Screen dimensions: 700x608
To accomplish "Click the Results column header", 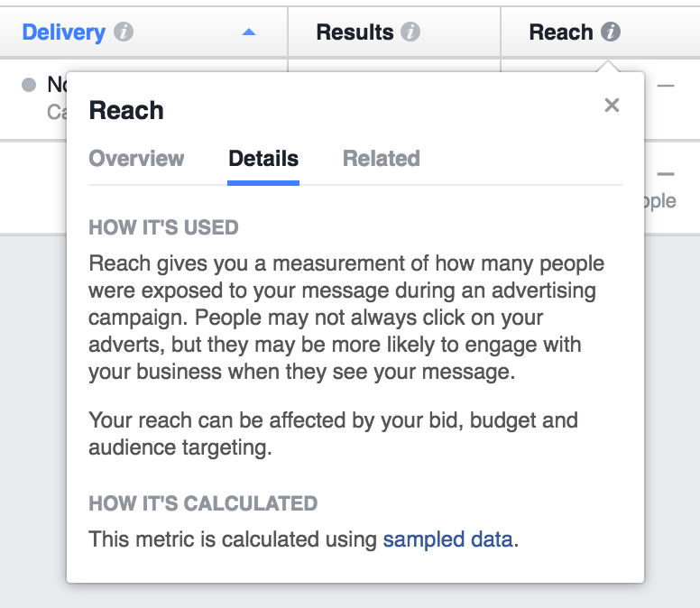I will pyautogui.click(x=355, y=32).
